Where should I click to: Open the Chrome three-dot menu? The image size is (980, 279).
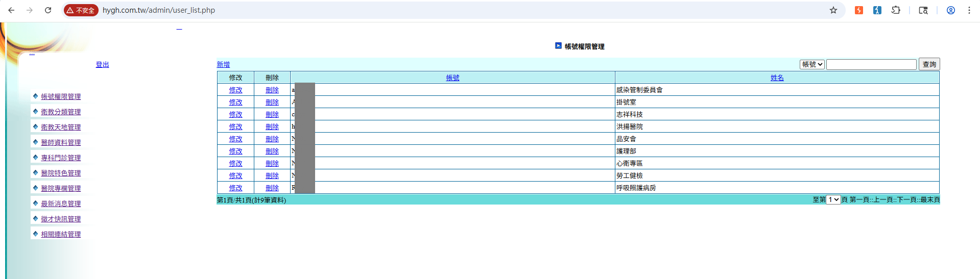pos(969,10)
